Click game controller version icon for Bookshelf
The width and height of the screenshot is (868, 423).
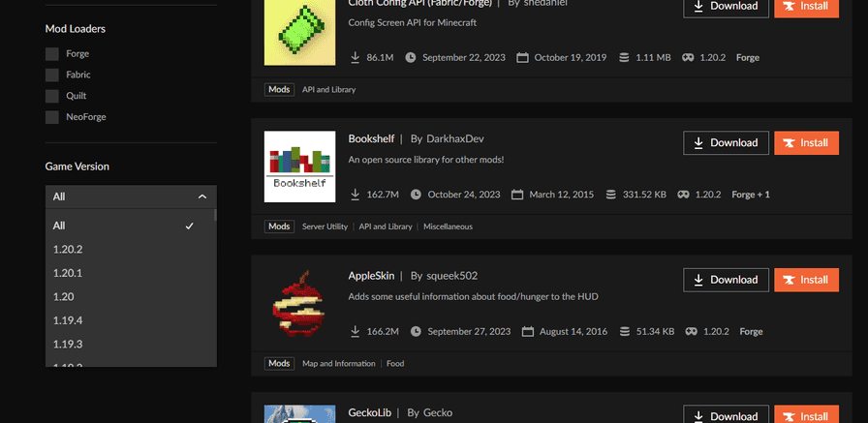coord(684,195)
